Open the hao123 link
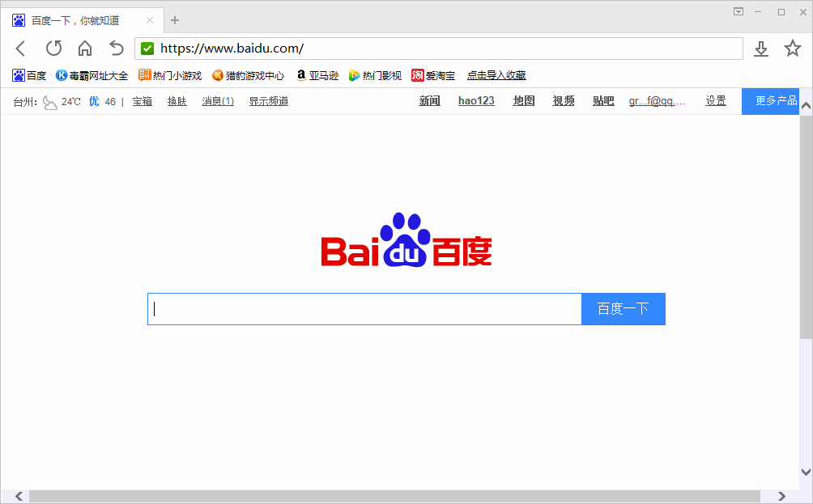The image size is (813, 504). [x=476, y=101]
